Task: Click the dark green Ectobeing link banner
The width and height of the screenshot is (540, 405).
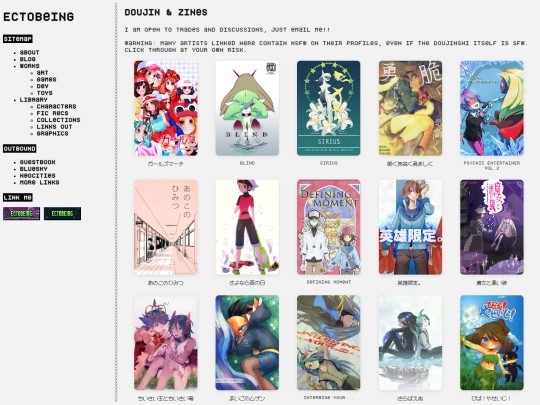Action: pyautogui.click(x=62, y=214)
